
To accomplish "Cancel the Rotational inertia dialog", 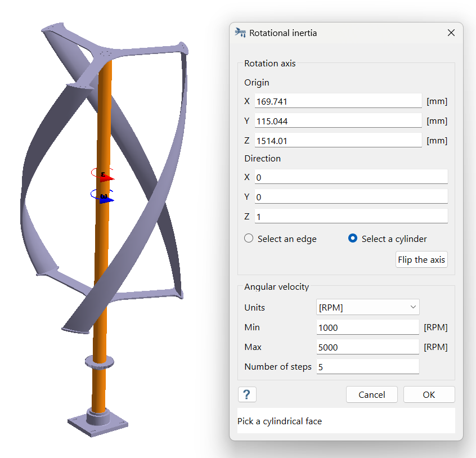I will [371, 394].
